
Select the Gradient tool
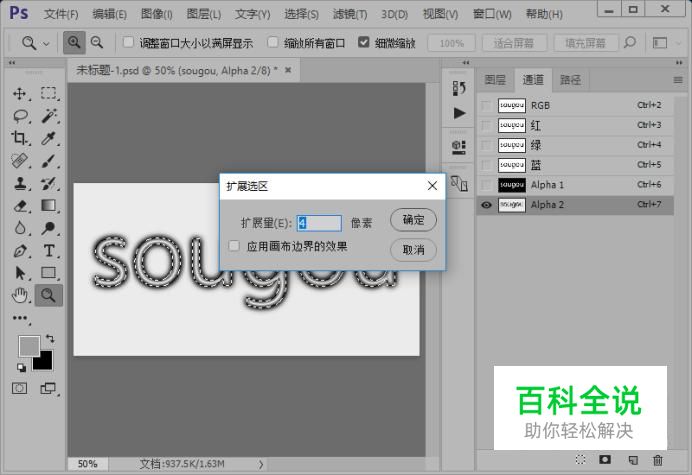(49, 206)
